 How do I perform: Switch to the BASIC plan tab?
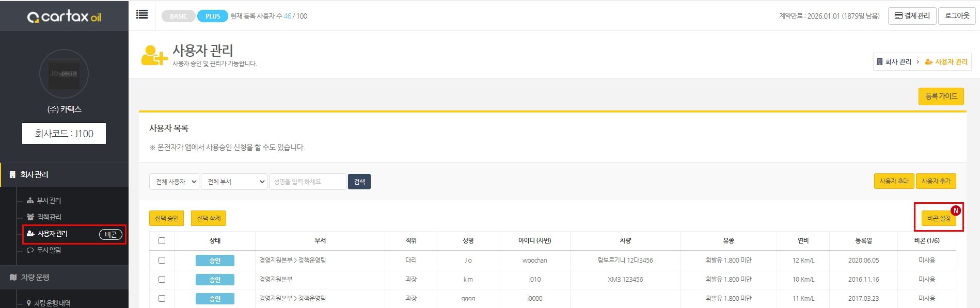coord(178,16)
